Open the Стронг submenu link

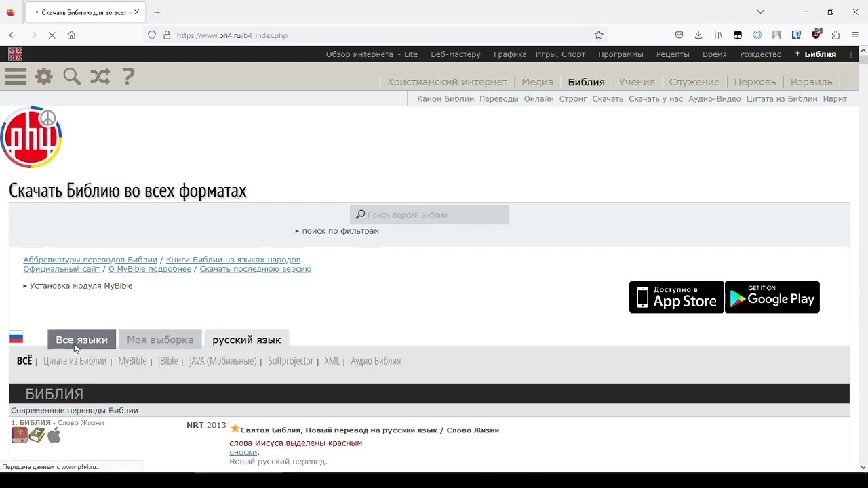(573, 99)
